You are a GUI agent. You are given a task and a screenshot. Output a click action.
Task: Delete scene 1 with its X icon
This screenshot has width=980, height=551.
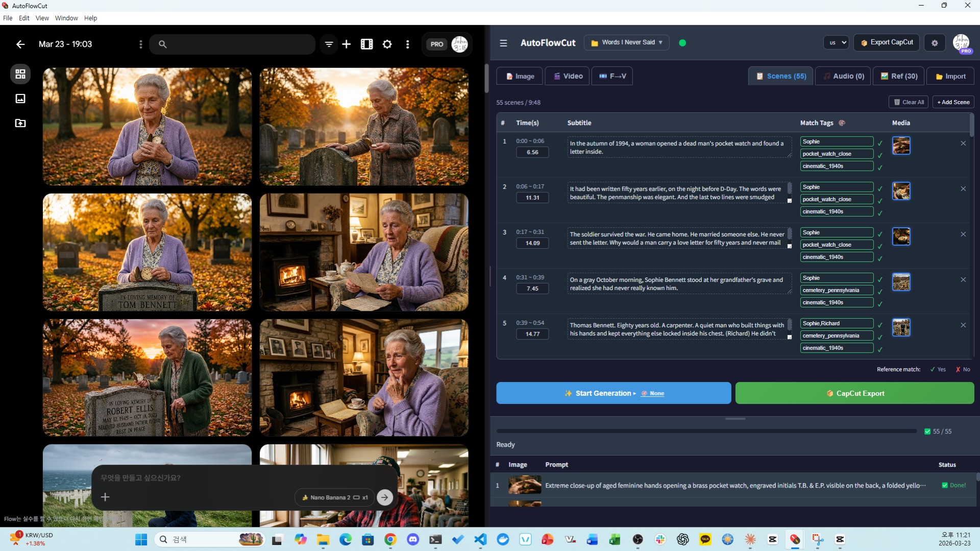(x=963, y=143)
